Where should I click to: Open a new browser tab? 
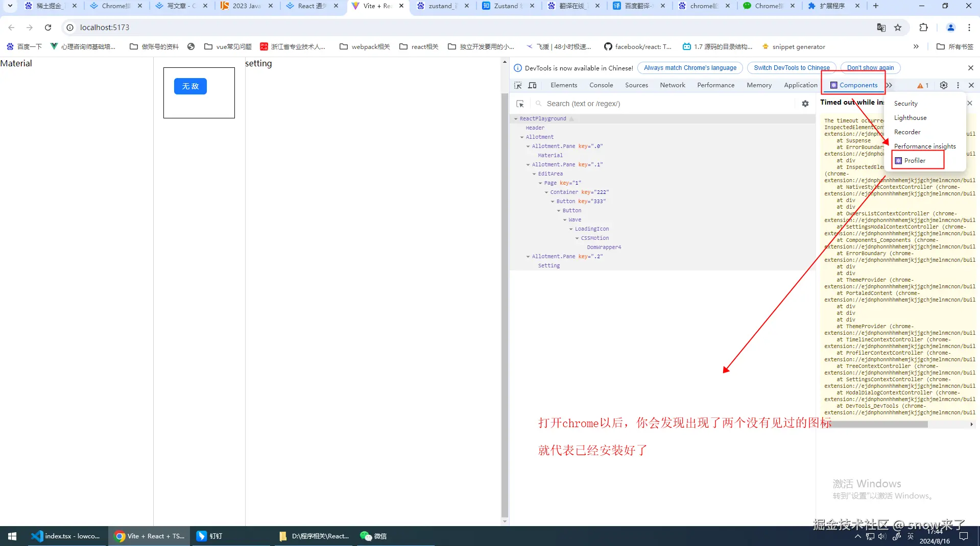[876, 6]
